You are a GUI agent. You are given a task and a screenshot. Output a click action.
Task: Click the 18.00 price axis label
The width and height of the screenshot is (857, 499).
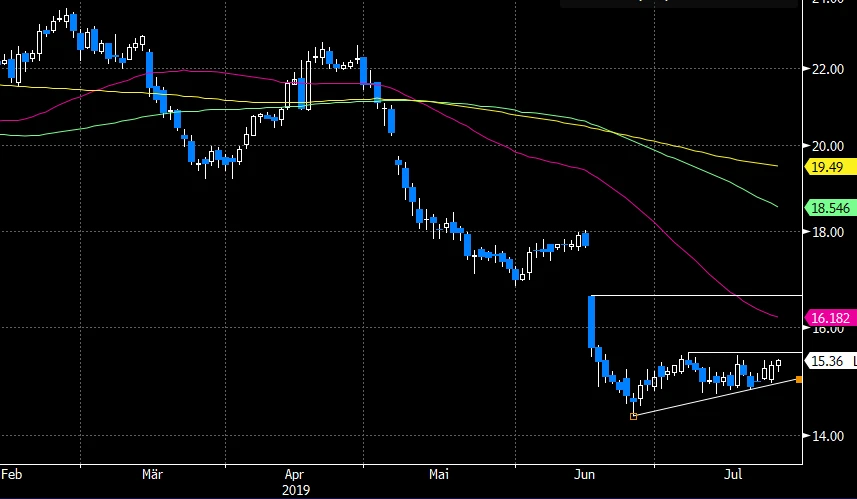point(826,232)
